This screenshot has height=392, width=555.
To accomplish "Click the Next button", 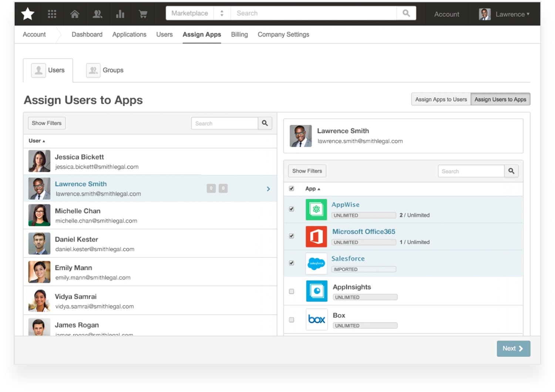I will pyautogui.click(x=513, y=348).
